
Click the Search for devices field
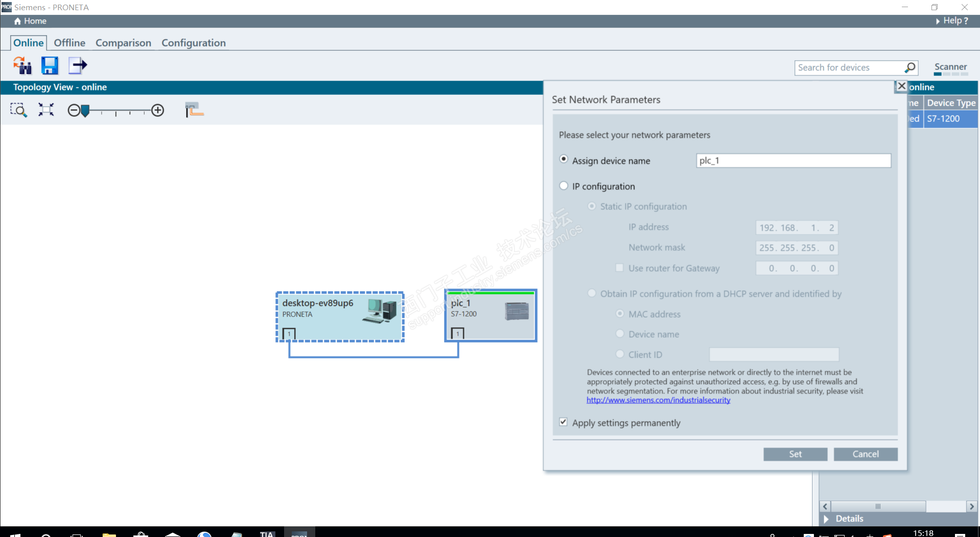[849, 67]
